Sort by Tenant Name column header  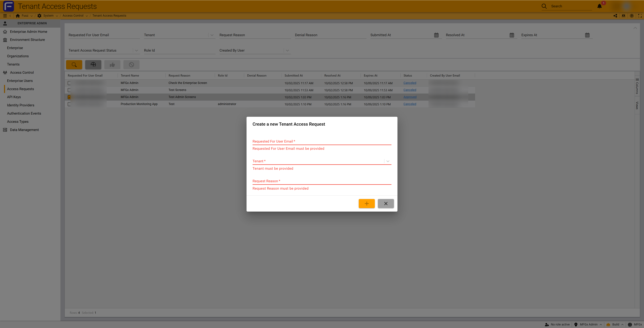[130, 75]
